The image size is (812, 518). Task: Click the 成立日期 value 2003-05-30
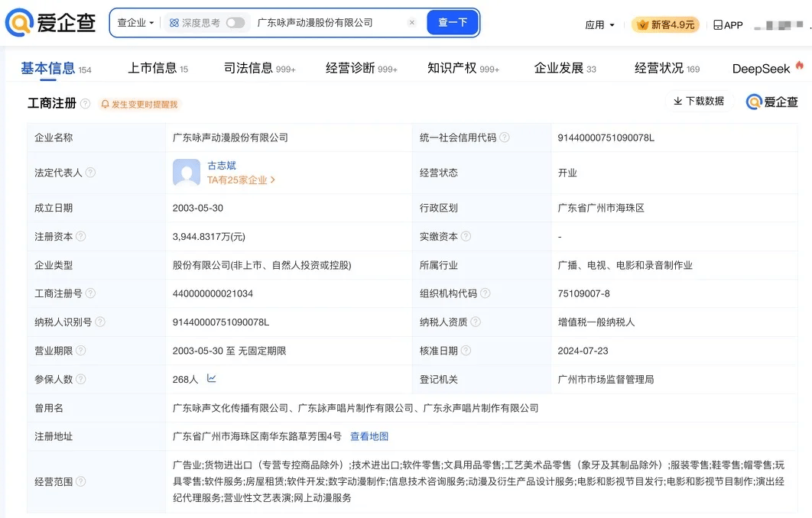(x=198, y=208)
